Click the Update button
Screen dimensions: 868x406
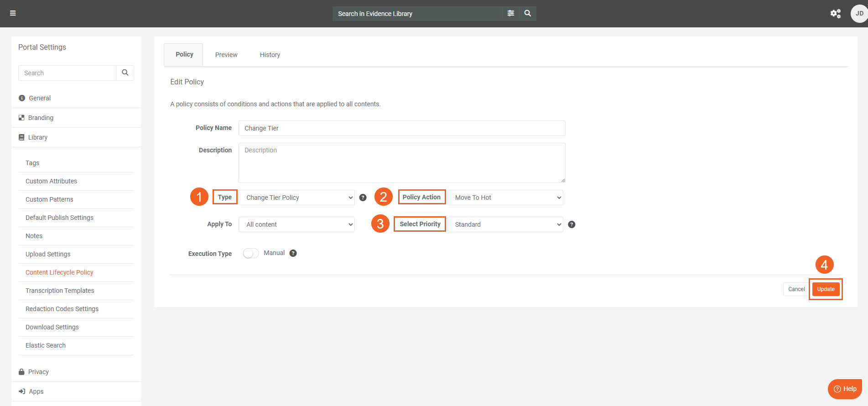[x=826, y=289]
